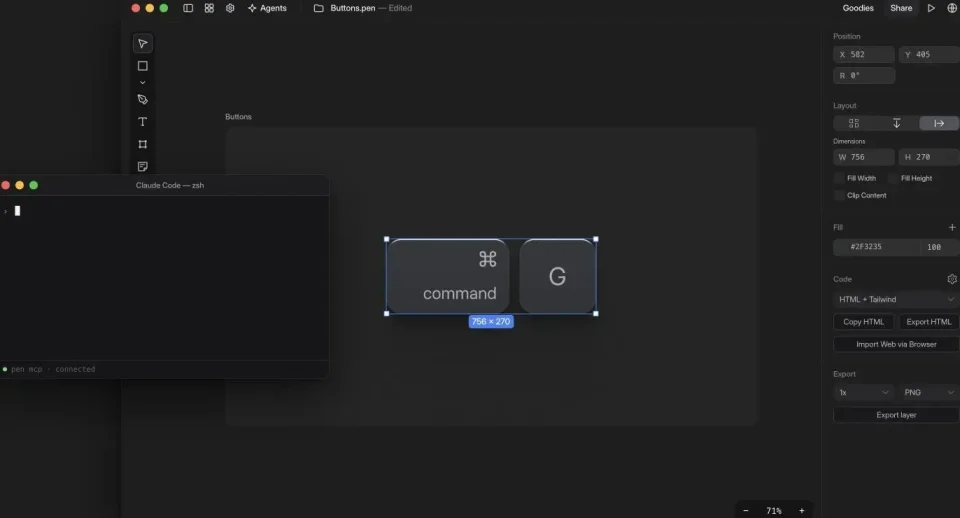Open the 1x export scale dropdown
960x518 pixels.
tap(863, 392)
